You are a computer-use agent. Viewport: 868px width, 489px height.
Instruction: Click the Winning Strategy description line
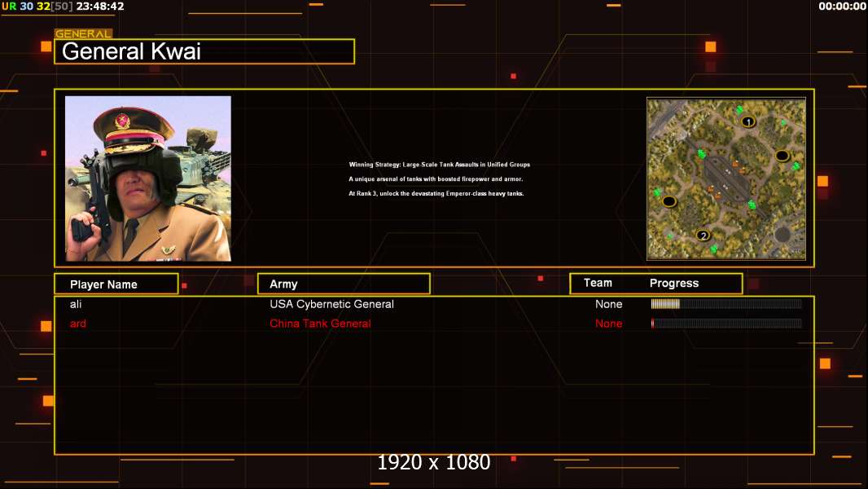[439, 165]
